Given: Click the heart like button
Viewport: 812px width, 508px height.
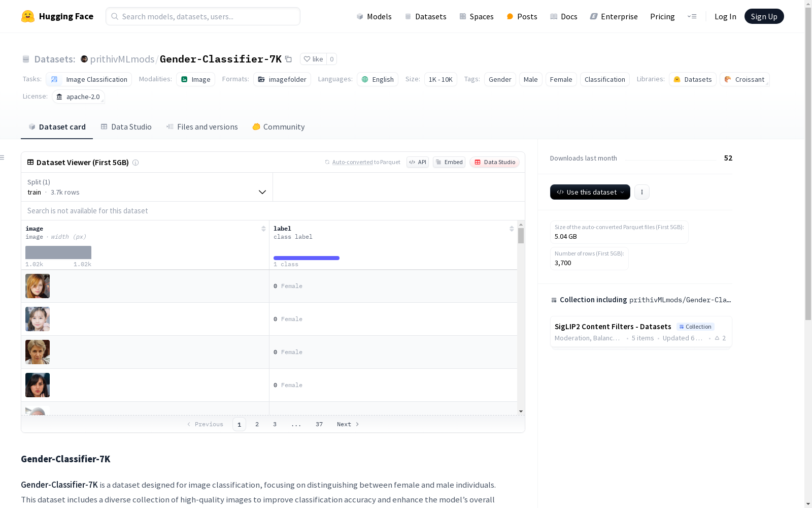Looking at the screenshot, I should tap(313, 59).
